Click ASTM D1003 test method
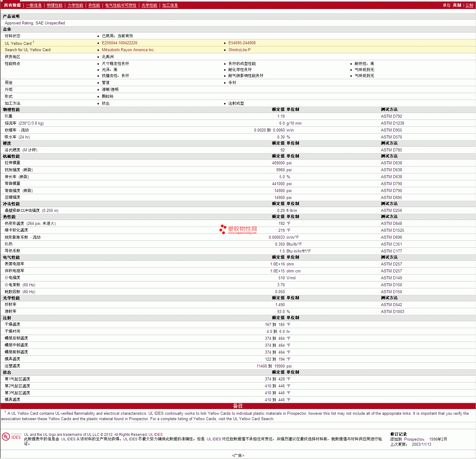 (x=392, y=312)
